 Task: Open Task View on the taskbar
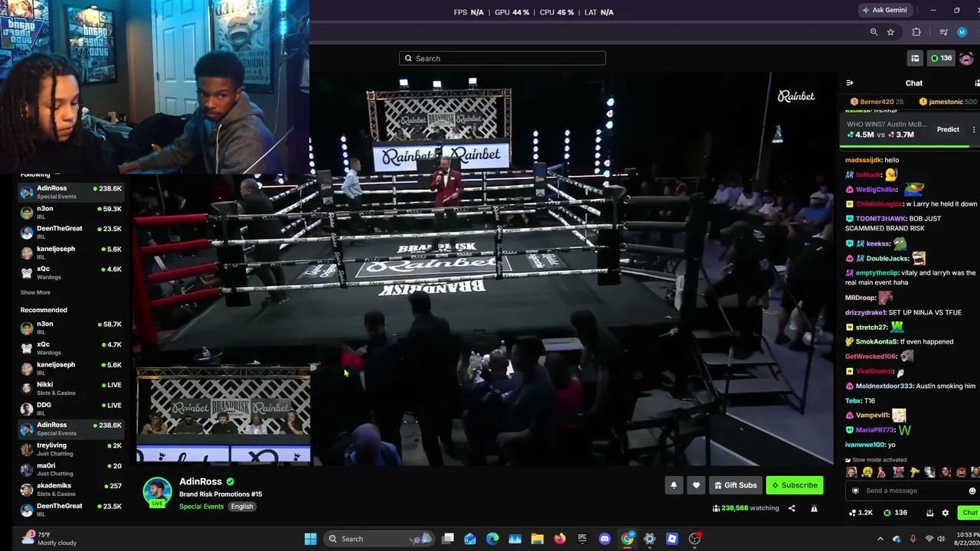pyautogui.click(x=448, y=539)
